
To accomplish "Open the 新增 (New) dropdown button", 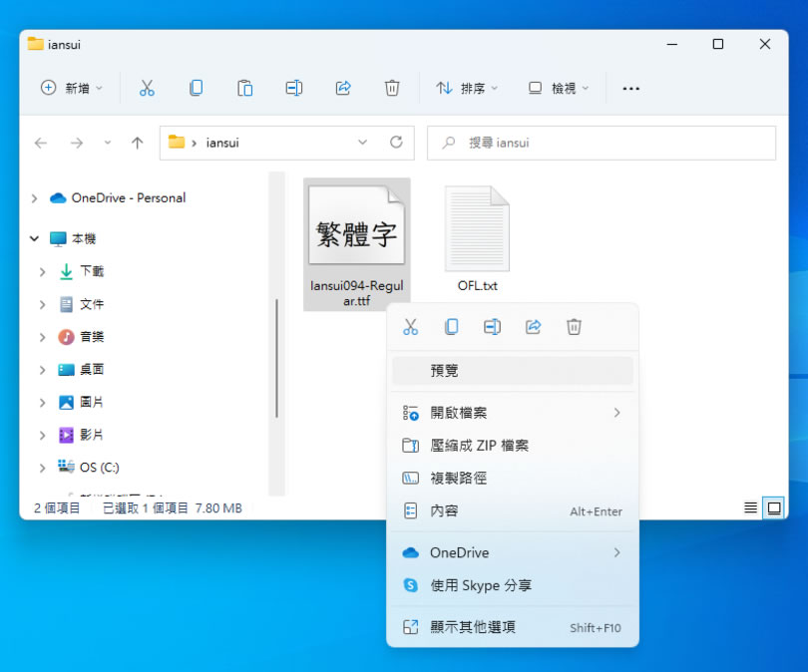I will pos(72,88).
